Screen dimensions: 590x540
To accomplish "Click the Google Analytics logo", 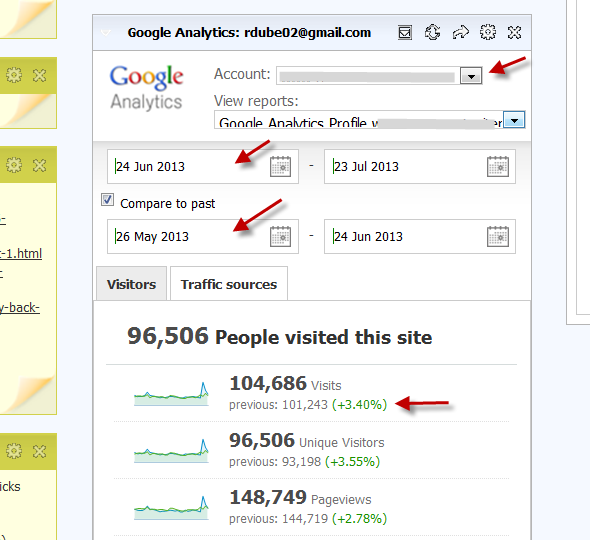I will tap(146, 88).
